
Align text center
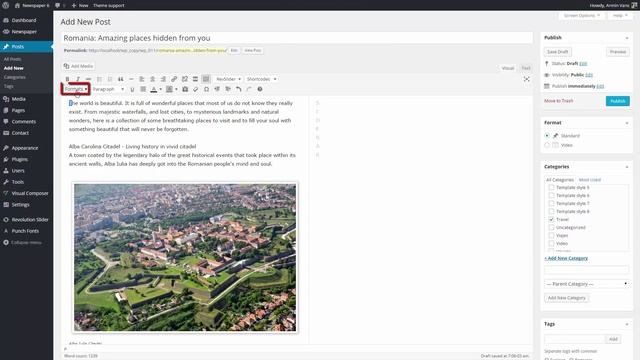[x=152, y=79]
